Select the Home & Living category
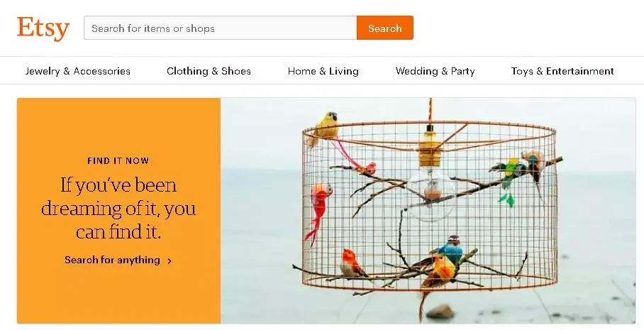644x330 pixels. (x=323, y=71)
